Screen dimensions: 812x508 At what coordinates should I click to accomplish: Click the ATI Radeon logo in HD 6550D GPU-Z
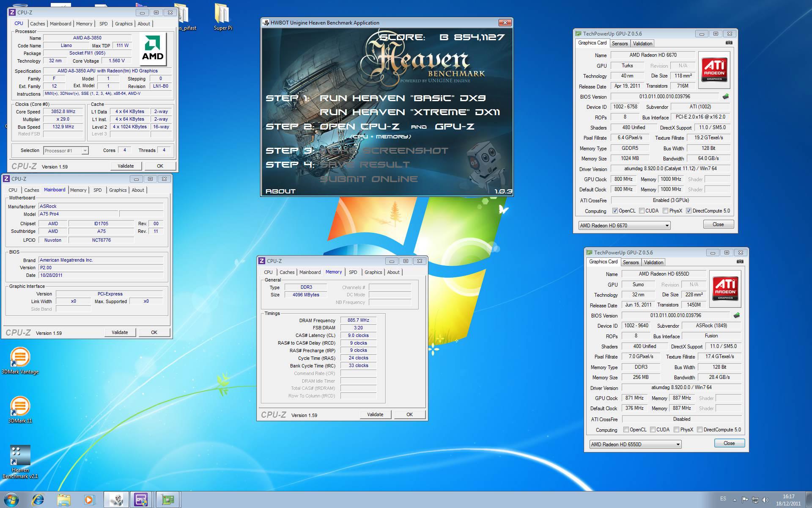pyautogui.click(x=725, y=289)
